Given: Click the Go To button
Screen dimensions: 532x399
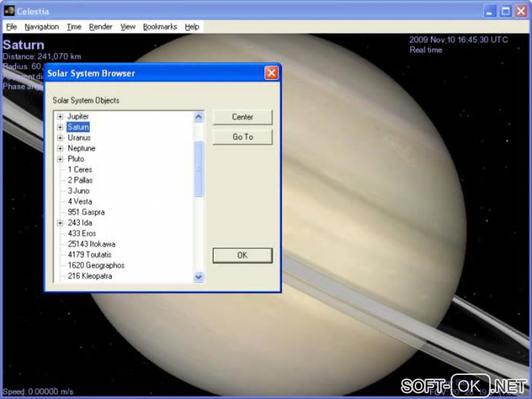Looking at the screenshot, I should (242, 137).
